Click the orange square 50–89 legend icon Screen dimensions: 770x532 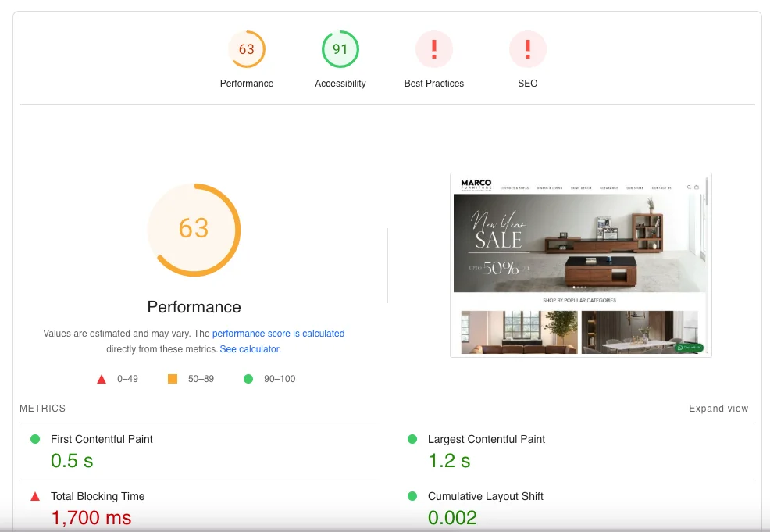173,379
